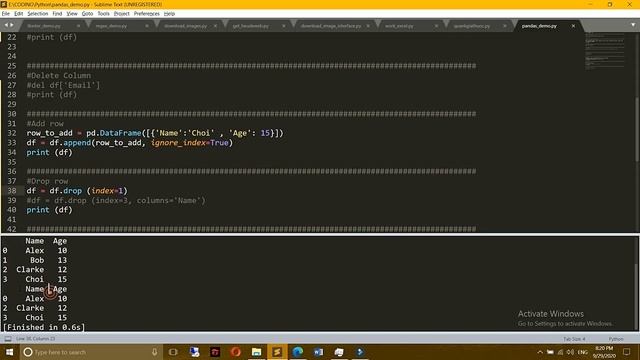Click 'Bob' in output panel
The image size is (640, 360).
pos(37,260)
